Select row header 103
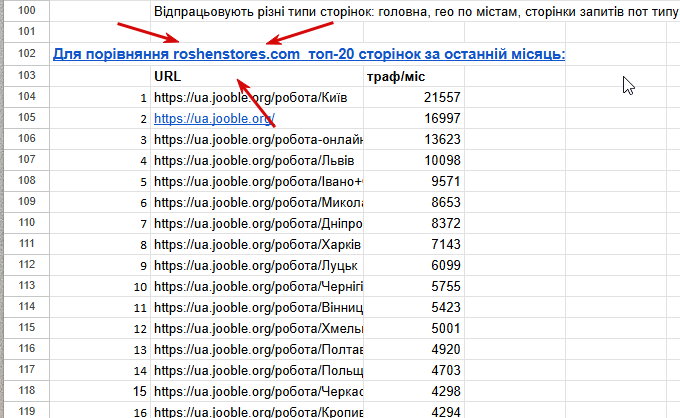Screen dimensions: 680x418 pyautogui.click(x=26, y=76)
